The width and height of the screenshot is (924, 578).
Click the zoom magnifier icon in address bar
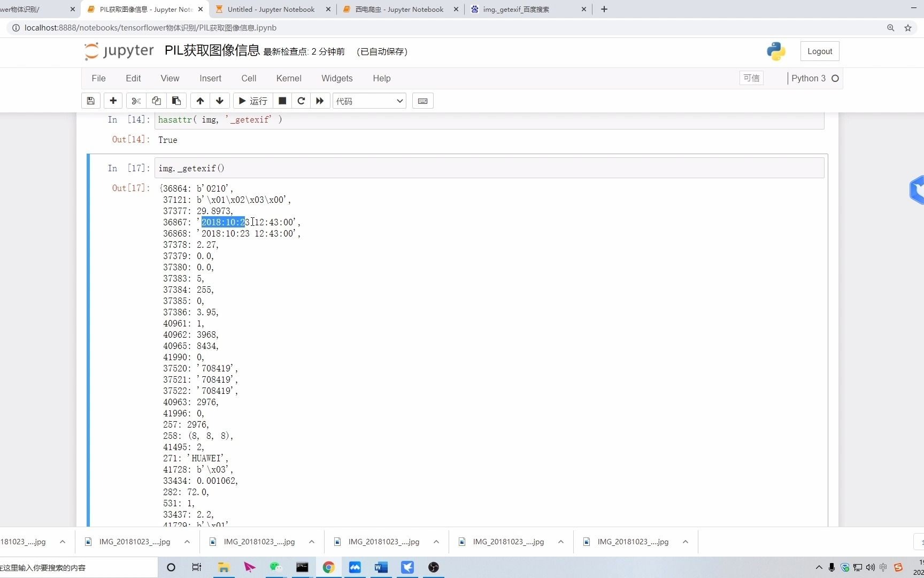point(891,28)
